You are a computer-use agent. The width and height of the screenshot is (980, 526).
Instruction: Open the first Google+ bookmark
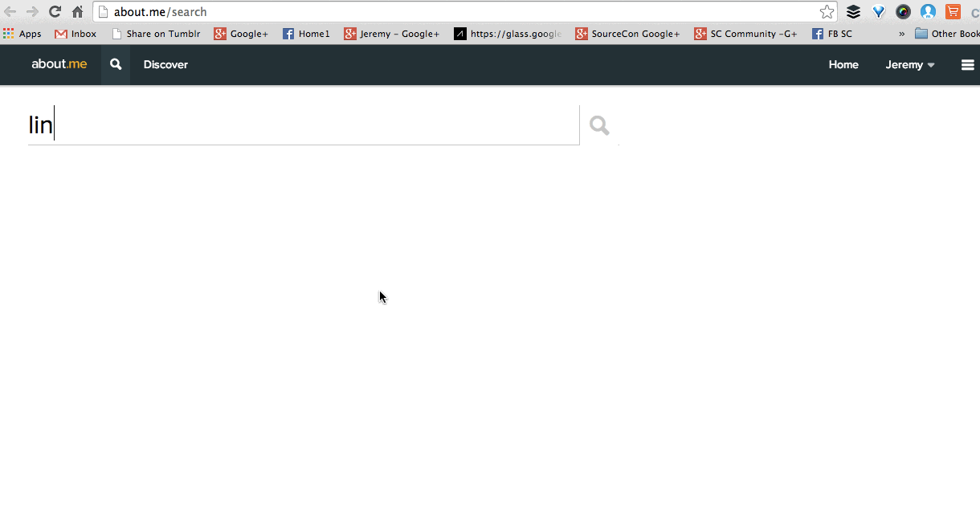241,34
